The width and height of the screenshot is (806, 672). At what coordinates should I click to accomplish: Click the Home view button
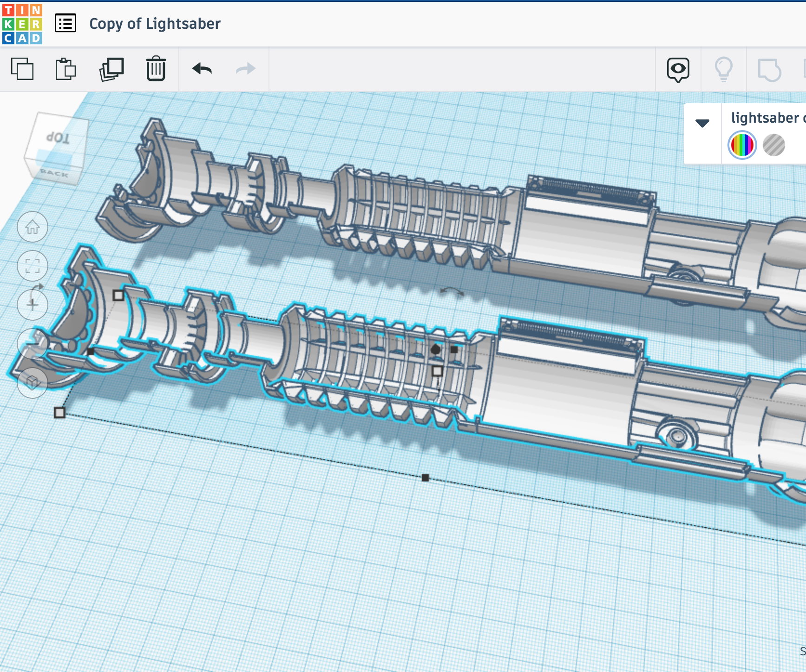(33, 227)
